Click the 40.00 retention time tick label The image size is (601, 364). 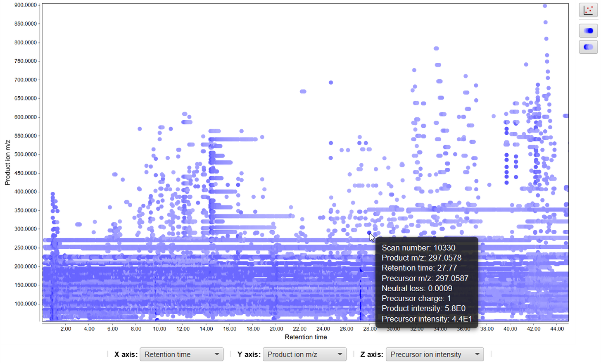tap(510, 329)
